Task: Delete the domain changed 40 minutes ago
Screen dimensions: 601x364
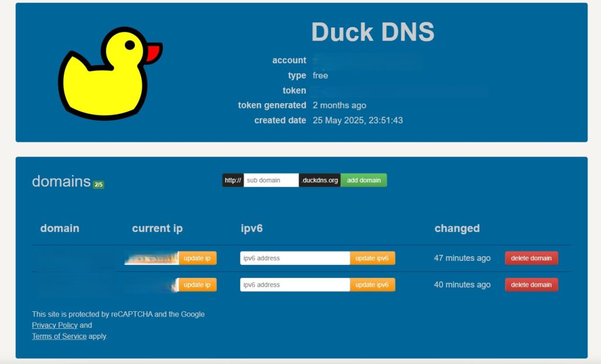Action: tap(531, 285)
